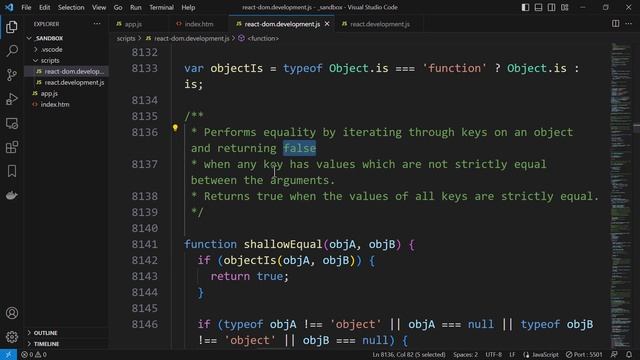Screen dimensions: 640x360
Task: Open the Go menu
Action: tap(118, 7)
